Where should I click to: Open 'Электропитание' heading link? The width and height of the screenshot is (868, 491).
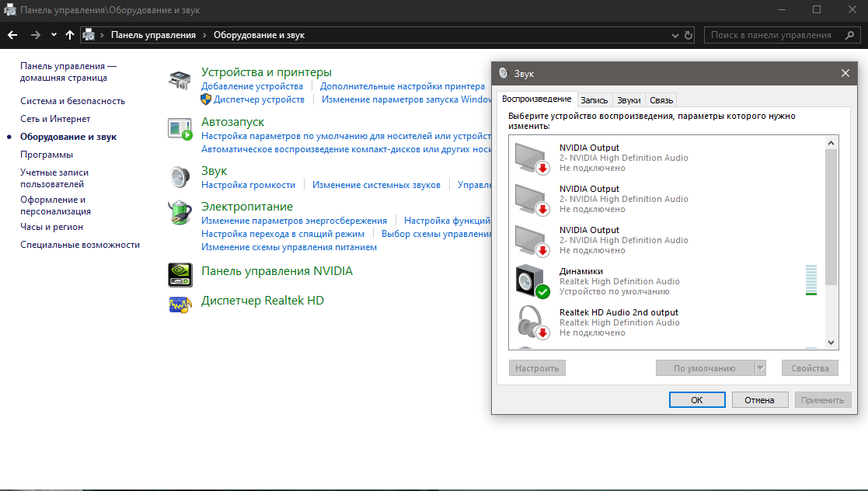[x=247, y=207]
